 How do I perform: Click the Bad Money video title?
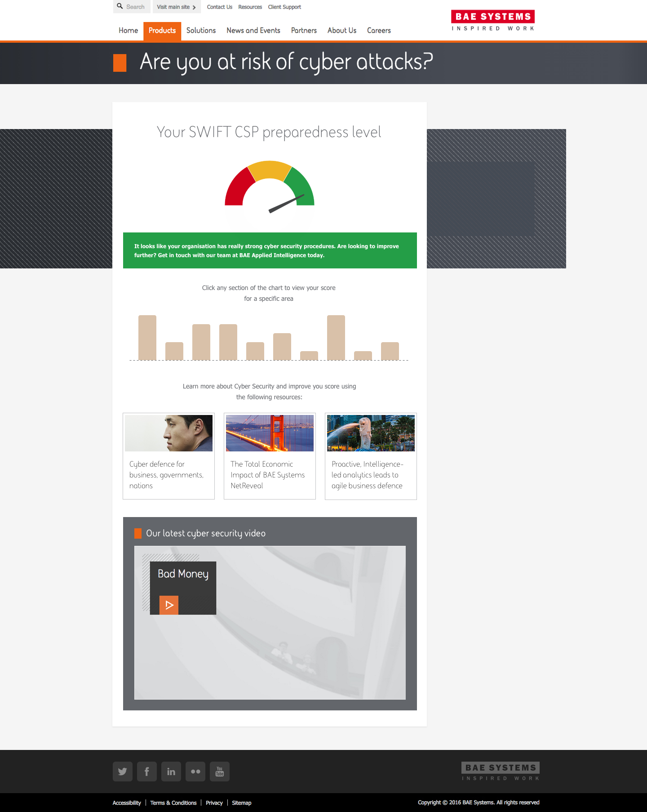pyautogui.click(x=183, y=574)
